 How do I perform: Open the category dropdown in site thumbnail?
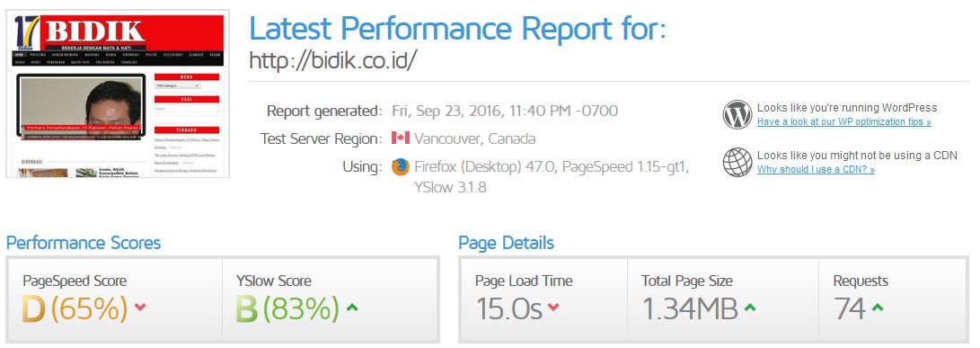click(x=178, y=85)
